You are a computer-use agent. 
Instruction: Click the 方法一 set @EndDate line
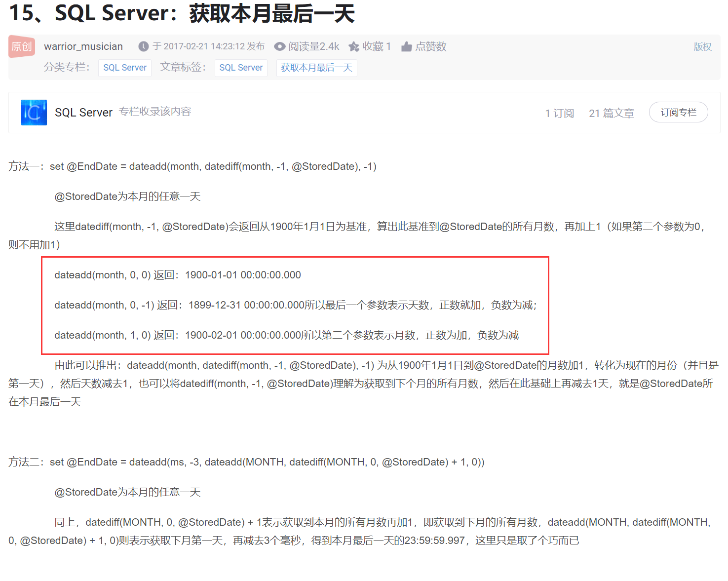pos(192,166)
